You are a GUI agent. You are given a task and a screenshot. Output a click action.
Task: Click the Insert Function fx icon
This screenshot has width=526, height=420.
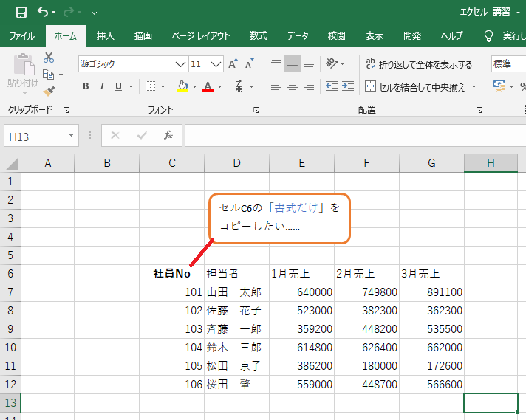point(168,135)
